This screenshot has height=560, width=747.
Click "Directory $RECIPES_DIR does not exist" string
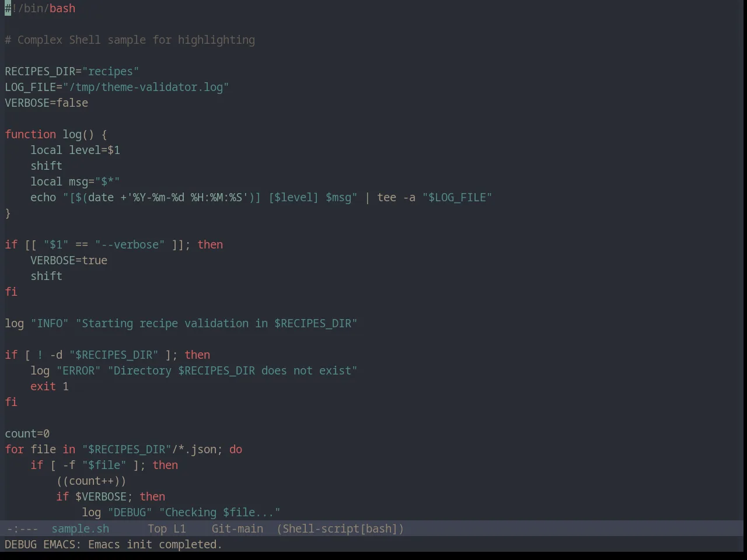[232, 370]
